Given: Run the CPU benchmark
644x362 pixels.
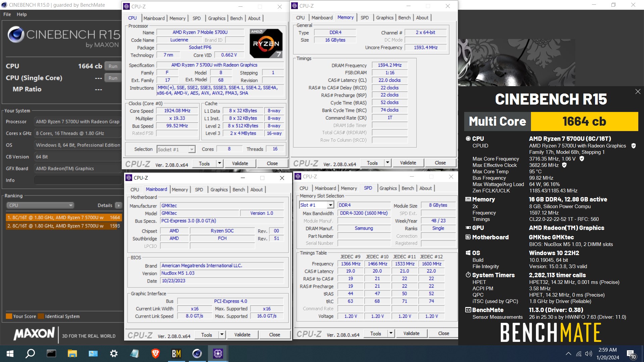Looking at the screenshot, I should click(113, 66).
